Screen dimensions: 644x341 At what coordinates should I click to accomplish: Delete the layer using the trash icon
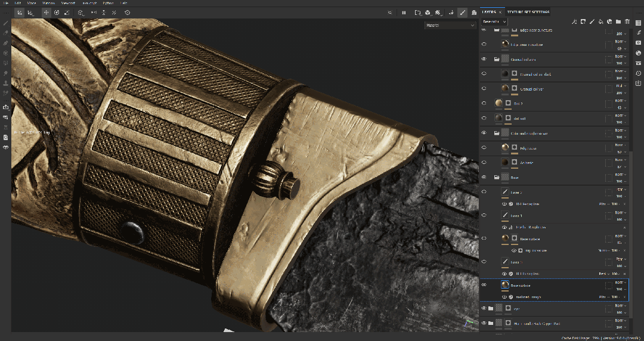point(627,21)
